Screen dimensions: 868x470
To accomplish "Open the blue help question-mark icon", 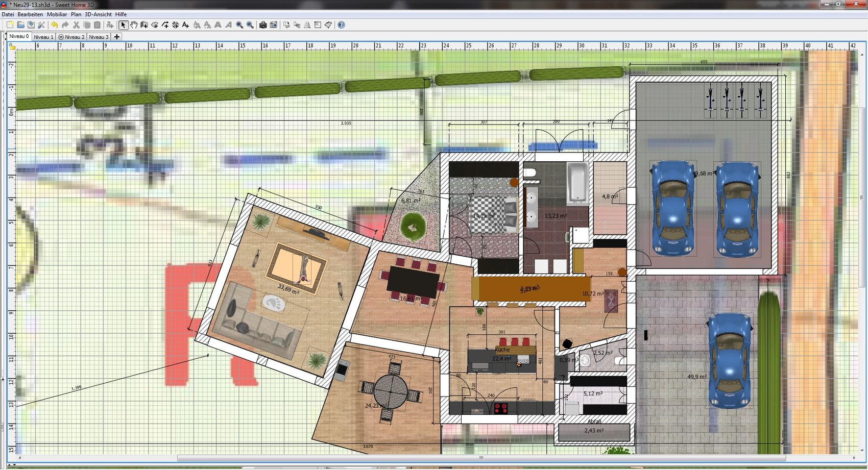I will (x=342, y=25).
